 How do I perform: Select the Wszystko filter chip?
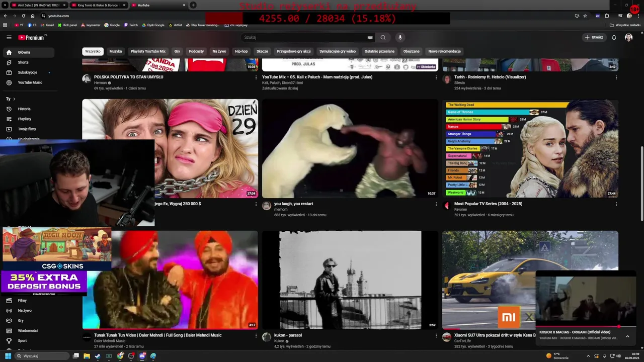tap(93, 51)
